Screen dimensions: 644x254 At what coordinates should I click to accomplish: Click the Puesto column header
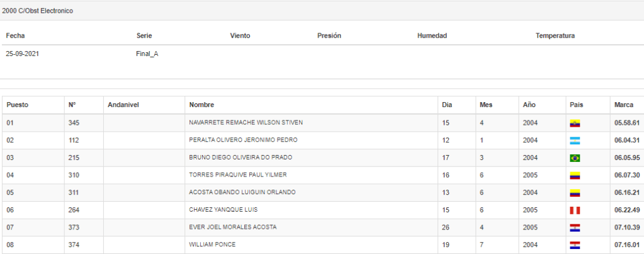[17, 105]
